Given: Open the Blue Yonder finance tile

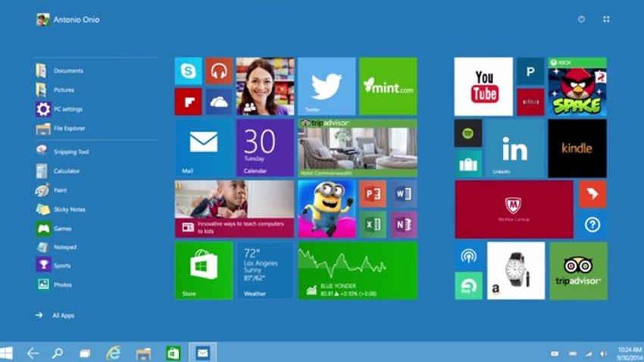Looking at the screenshot, I should coord(358,270).
